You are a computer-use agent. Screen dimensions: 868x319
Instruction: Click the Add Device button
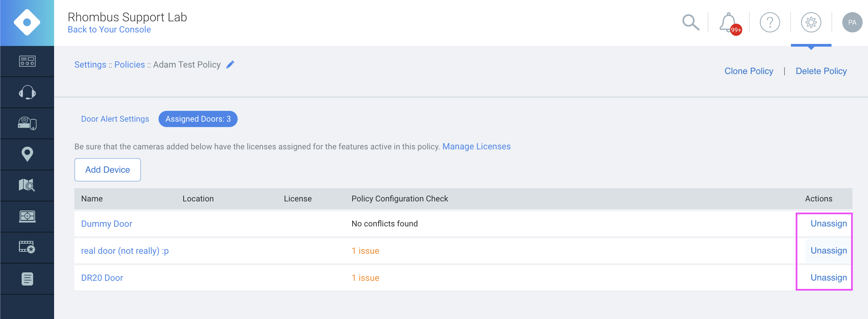click(107, 170)
